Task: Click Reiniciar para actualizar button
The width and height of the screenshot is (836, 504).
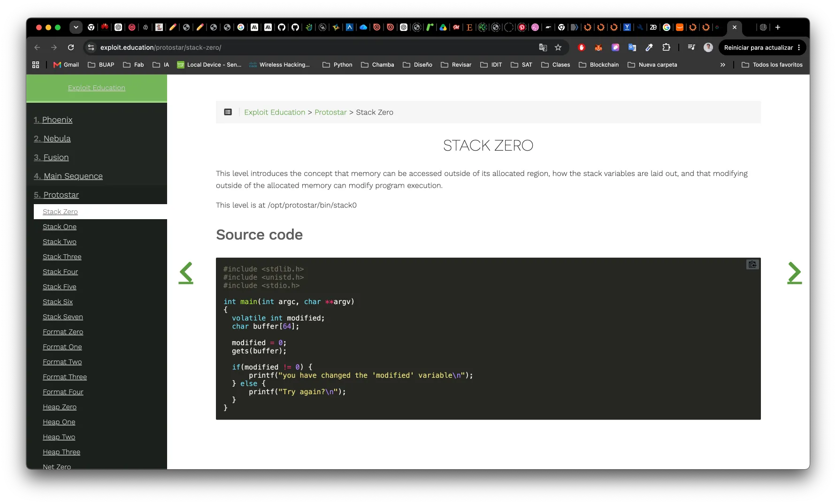Action: click(762, 47)
